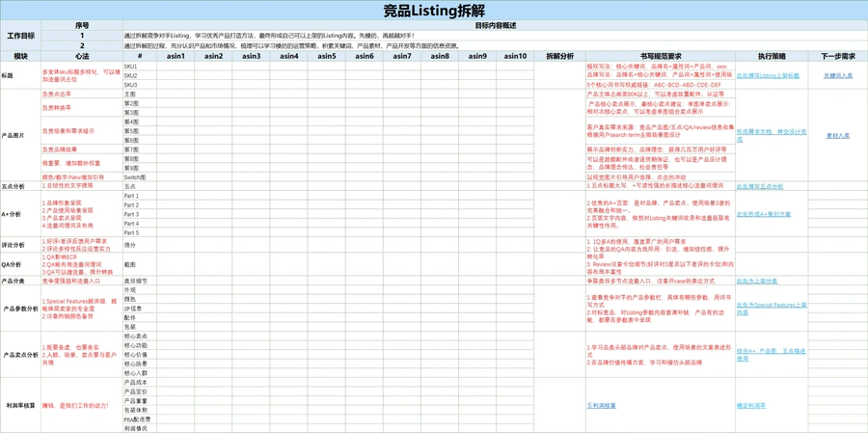Select the QA分析 module cell
The image size is (868, 433).
pyautogui.click(x=20, y=264)
